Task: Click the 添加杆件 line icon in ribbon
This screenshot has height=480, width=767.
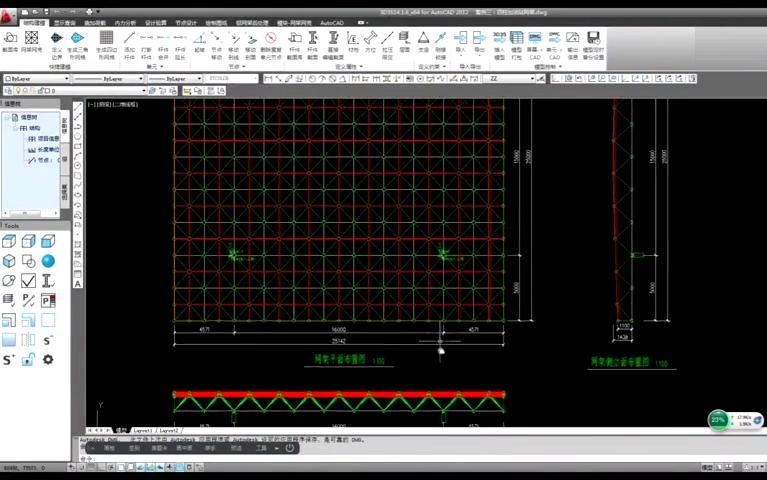Action: (129, 38)
